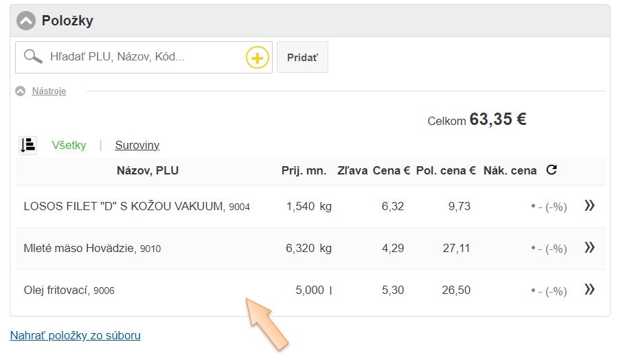Screen dimensions: 636x364
Task: Collapse the Položky panel chevron
Action: [26, 21]
